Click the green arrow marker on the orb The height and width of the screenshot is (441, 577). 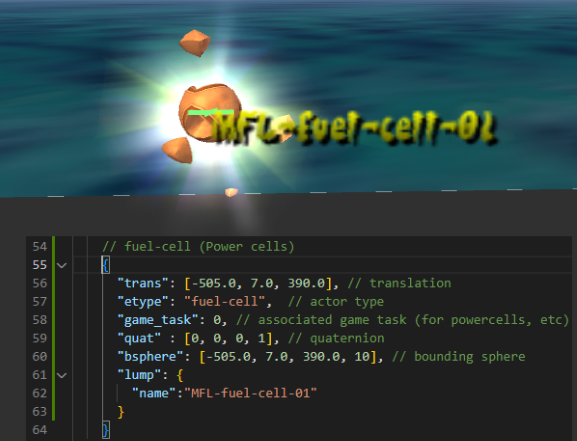(x=211, y=112)
